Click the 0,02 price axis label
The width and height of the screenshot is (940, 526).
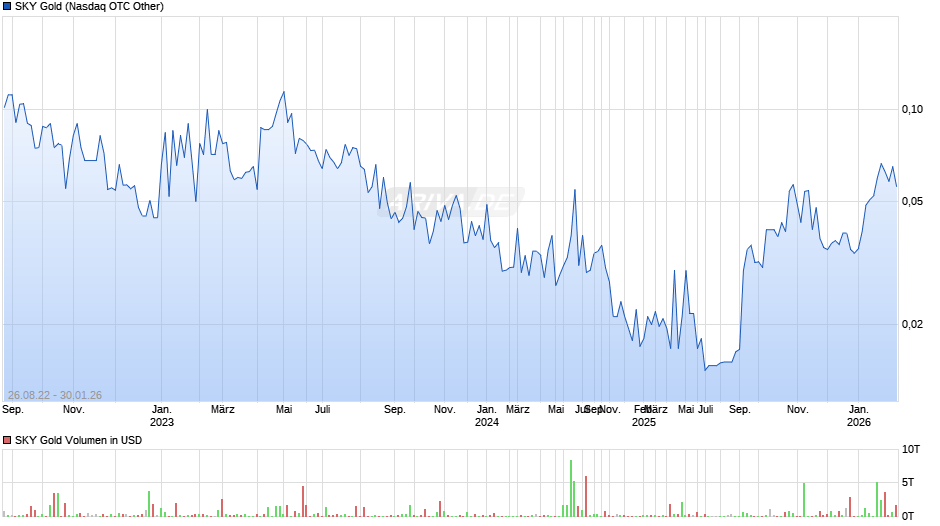click(x=912, y=324)
